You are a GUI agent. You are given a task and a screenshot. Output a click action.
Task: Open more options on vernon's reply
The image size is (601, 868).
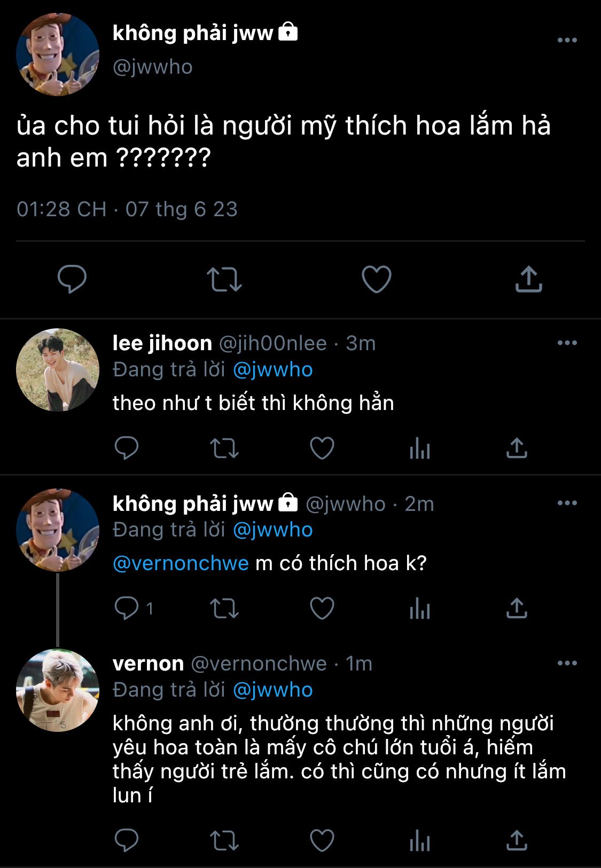point(567,664)
